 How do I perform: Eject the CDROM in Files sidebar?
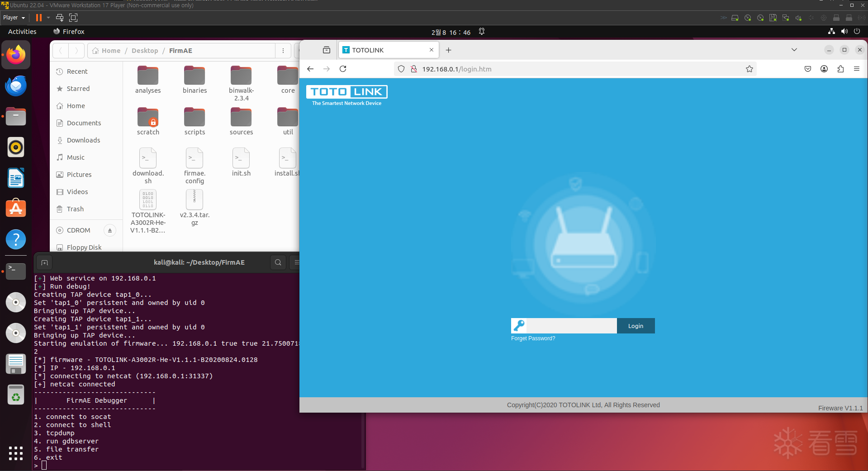coord(110,230)
